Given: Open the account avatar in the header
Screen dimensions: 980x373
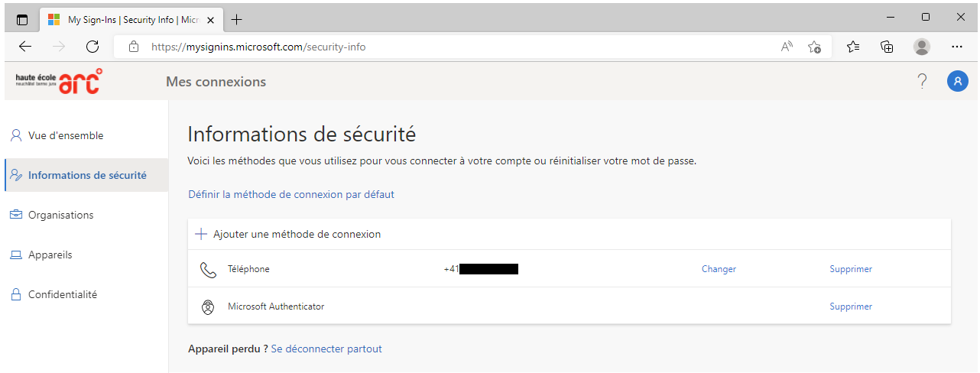Looking at the screenshot, I should point(957,81).
